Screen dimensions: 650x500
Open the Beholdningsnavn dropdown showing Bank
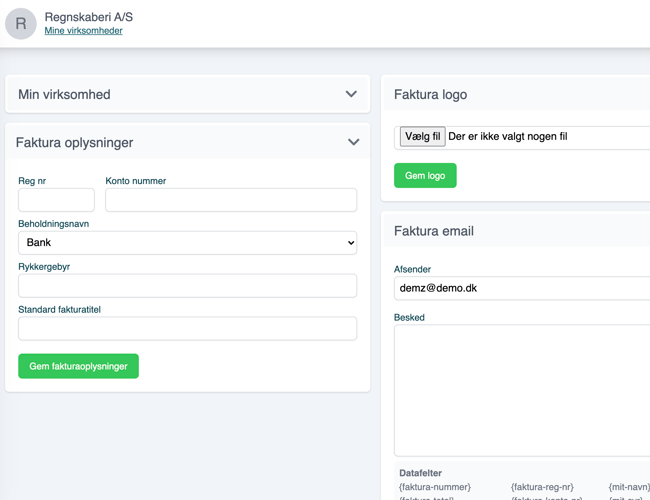pos(187,242)
